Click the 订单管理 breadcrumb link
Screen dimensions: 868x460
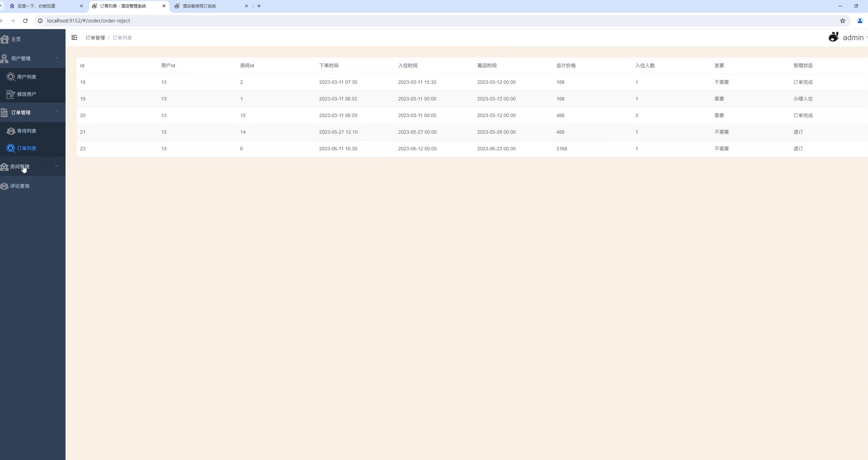pos(95,38)
